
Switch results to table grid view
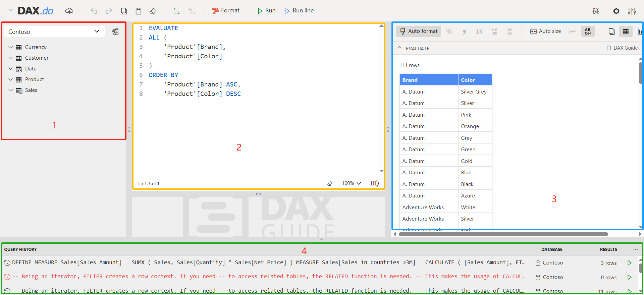click(626, 32)
